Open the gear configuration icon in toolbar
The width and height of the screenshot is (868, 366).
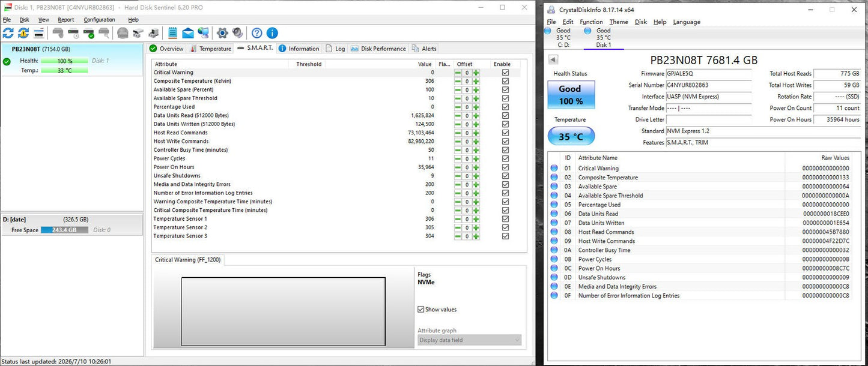click(x=222, y=33)
